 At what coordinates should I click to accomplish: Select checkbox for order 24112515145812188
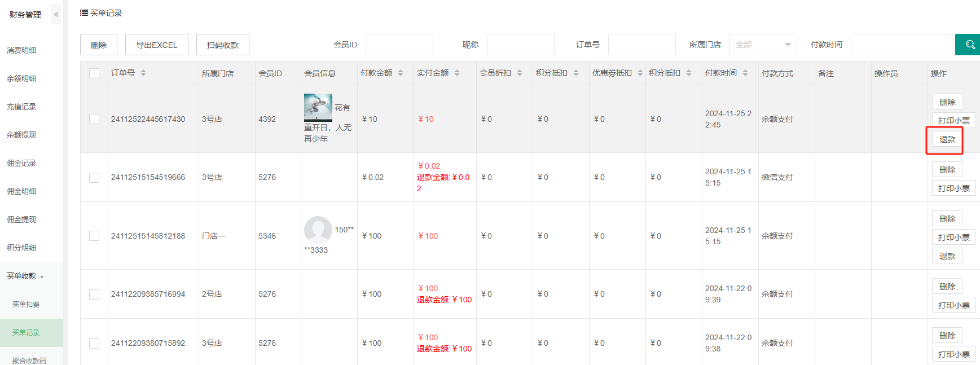[94, 236]
